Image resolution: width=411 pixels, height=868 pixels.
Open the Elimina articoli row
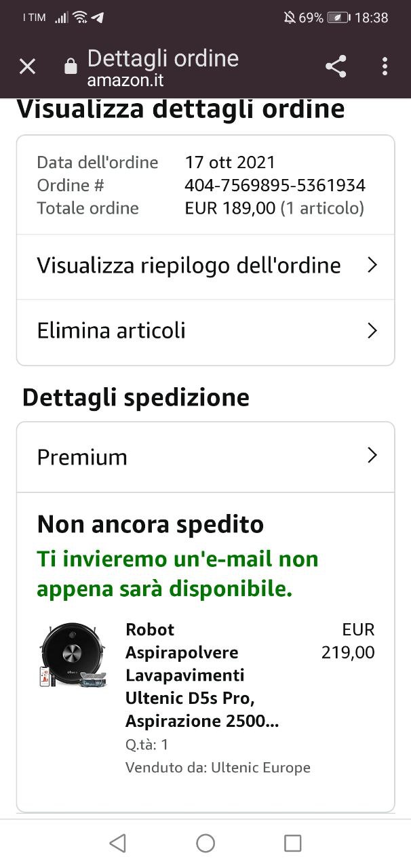(206, 332)
